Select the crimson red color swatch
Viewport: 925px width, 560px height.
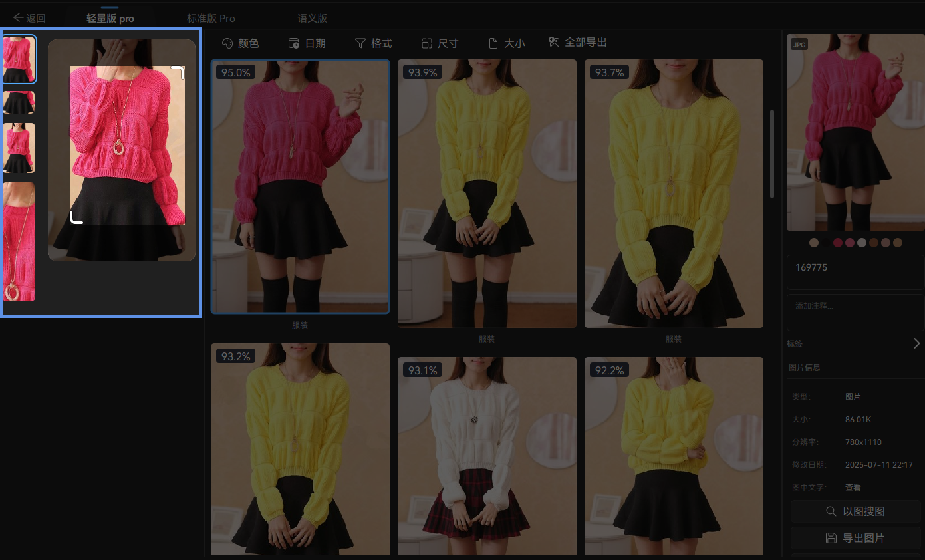coord(838,243)
